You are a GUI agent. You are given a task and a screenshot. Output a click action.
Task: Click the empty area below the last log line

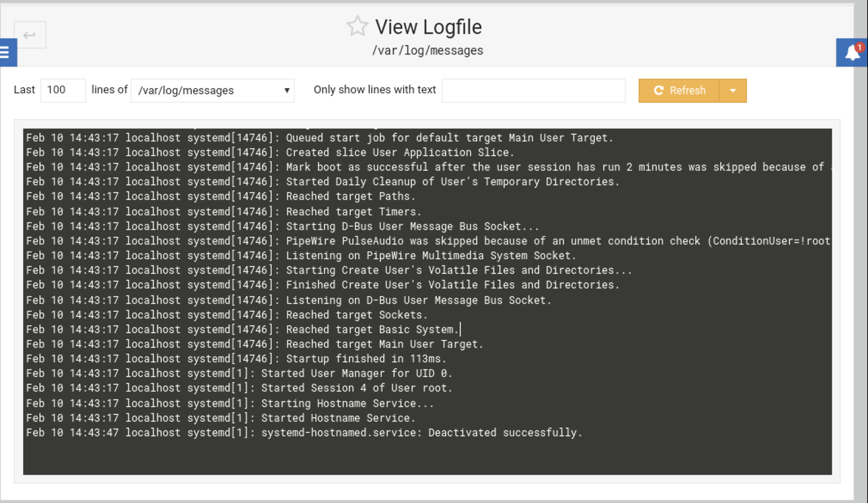click(x=427, y=457)
